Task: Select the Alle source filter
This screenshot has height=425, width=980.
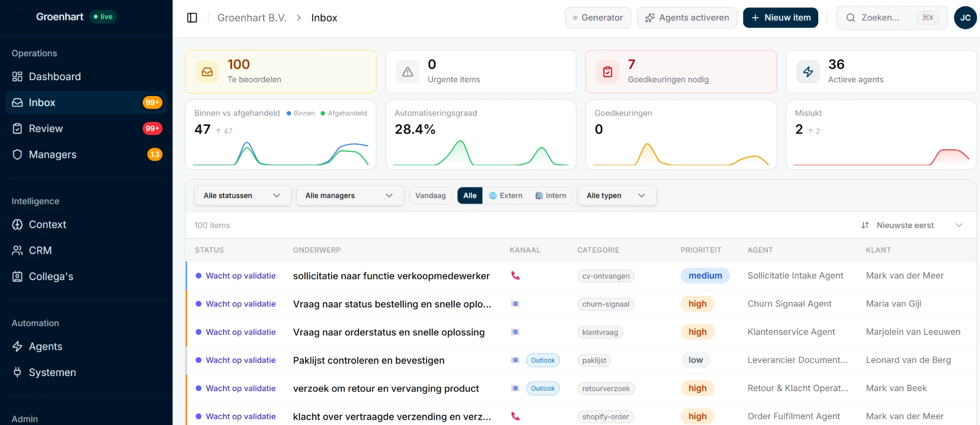Action: coord(470,195)
